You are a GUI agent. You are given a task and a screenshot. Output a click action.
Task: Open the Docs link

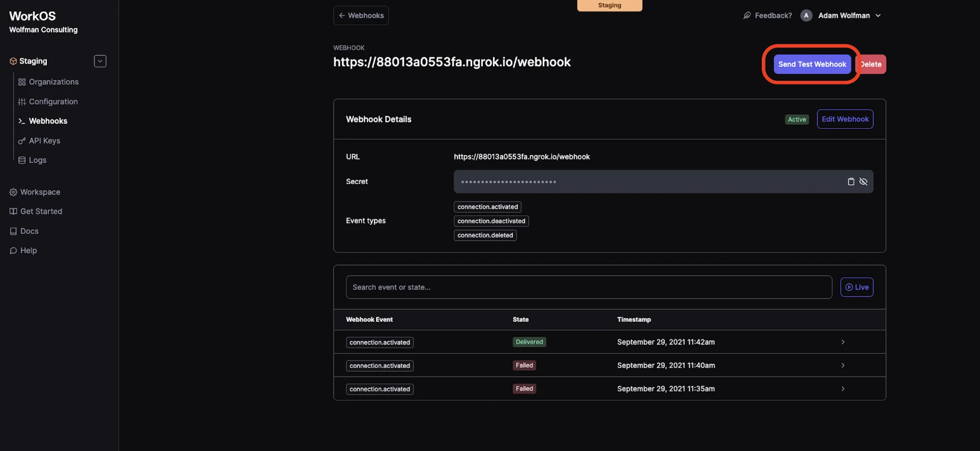pyautogui.click(x=29, y=231)
